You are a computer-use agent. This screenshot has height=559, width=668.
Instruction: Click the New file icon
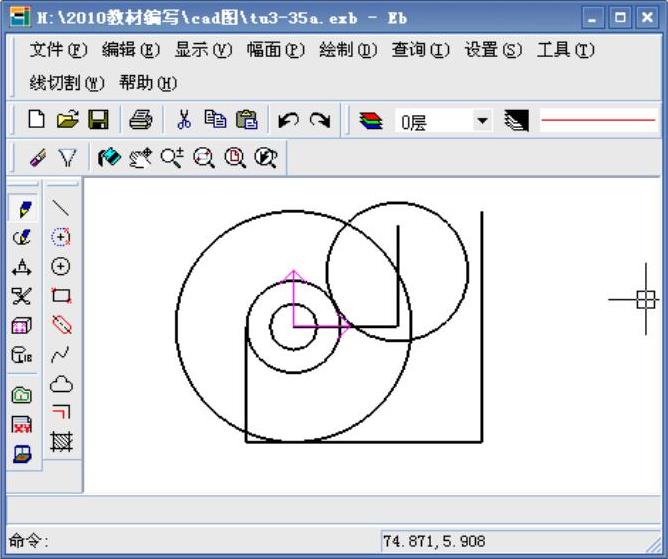pos(36,121)
